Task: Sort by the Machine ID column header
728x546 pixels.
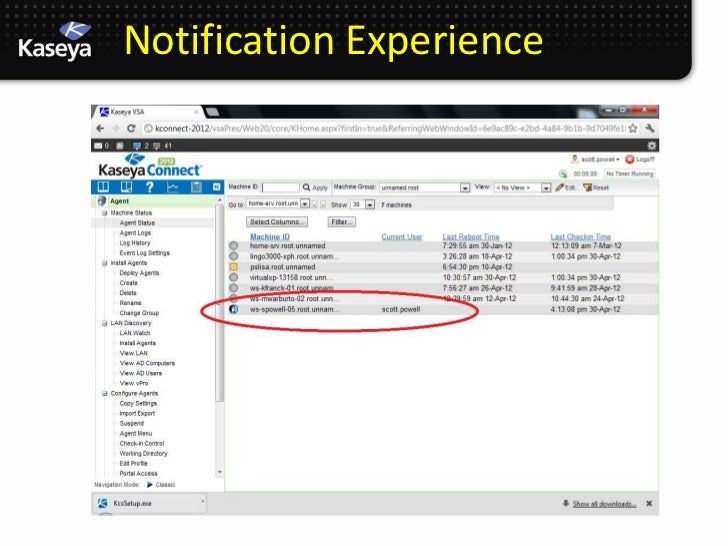Action: point(270,237)
